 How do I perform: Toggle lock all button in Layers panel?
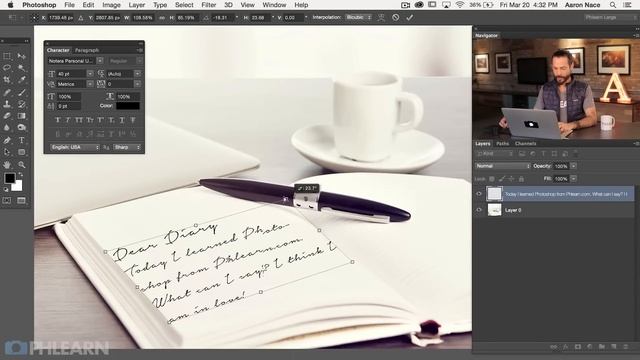(x=522, y=179)
